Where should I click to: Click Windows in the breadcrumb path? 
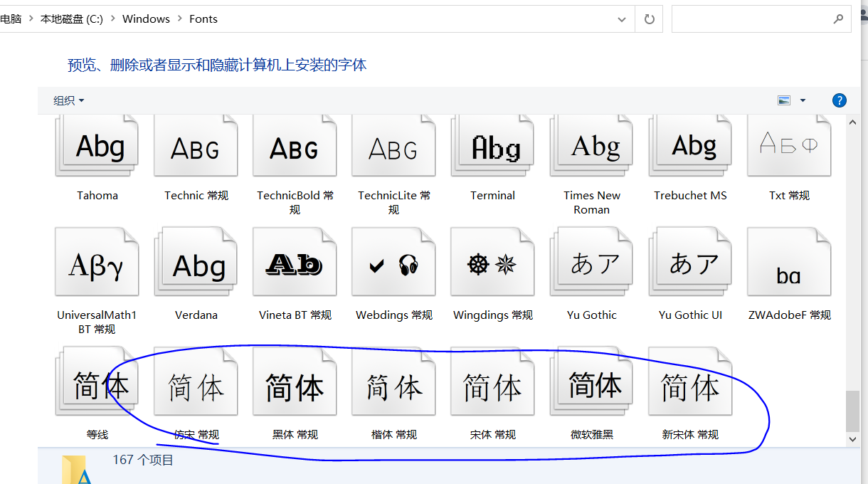pos(146,19)
